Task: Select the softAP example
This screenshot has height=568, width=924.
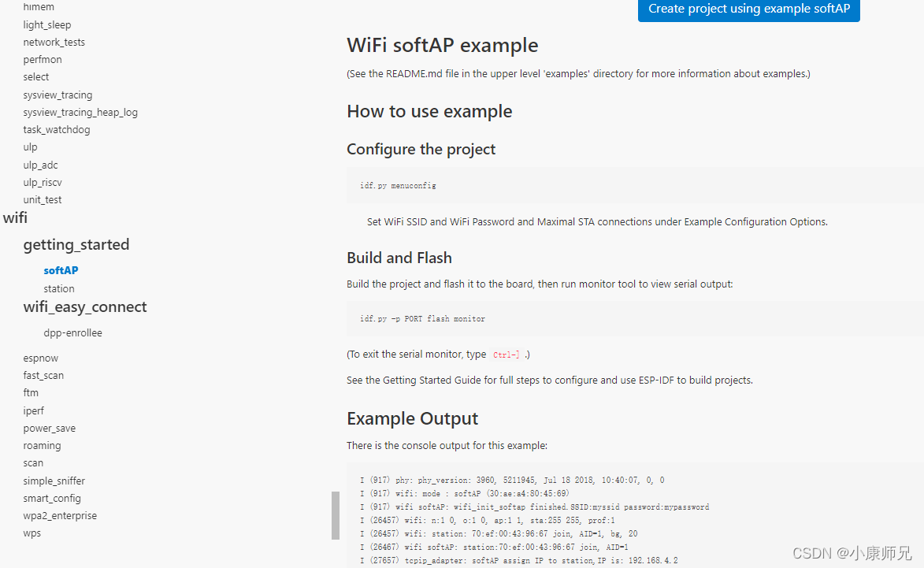Action: (61, 270)
